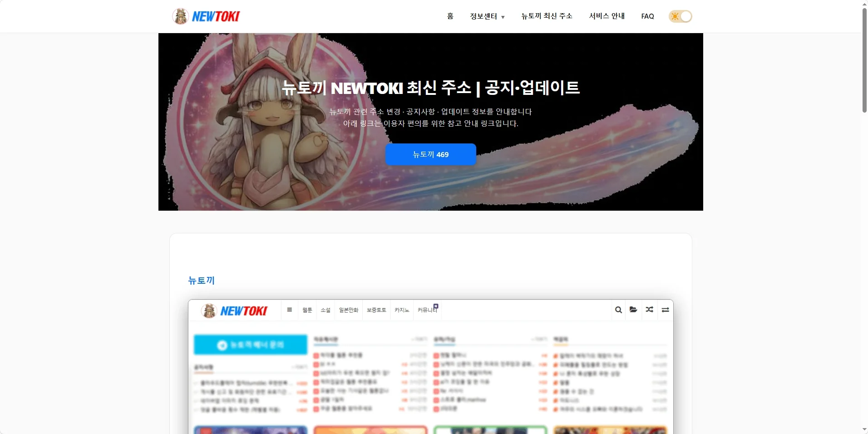Image resolution: width=868 pixels, height=434 pixels.
Task: Click the 뉴토끼 469 button
Action: [430, 154]
